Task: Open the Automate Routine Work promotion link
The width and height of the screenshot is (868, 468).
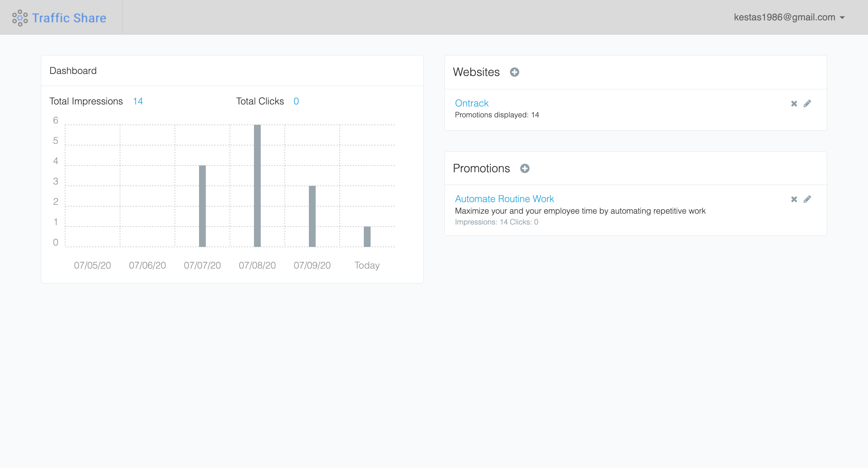Action: coord(504,199)
